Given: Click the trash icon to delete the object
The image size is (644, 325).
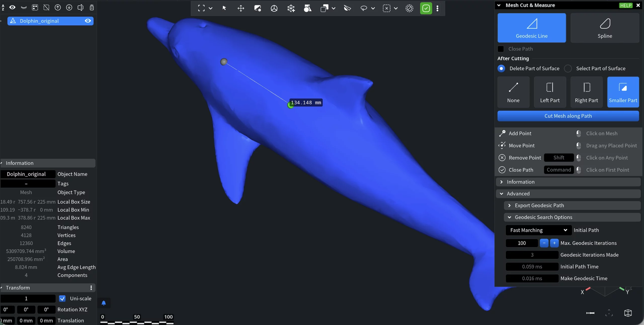Looking at the screenshot, I should (x=92, y=8).
